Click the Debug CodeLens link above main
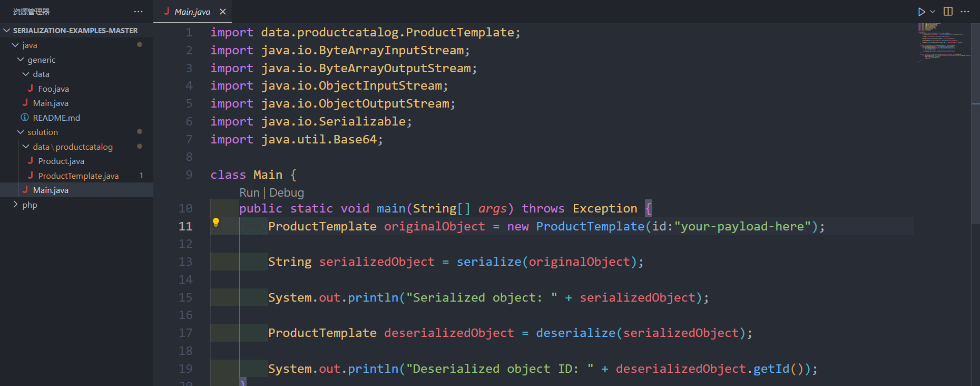Viewport: 980px width, 386px height. (287, 192)
